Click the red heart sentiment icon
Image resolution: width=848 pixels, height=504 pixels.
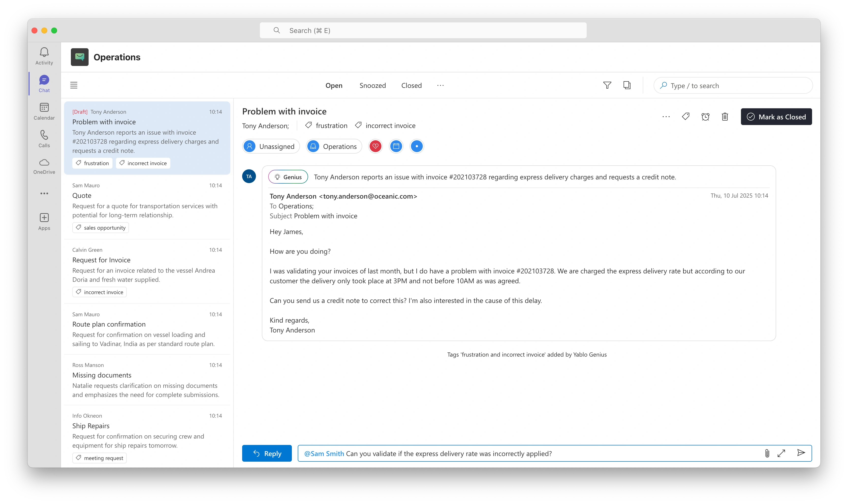click(x=375, y=146)
